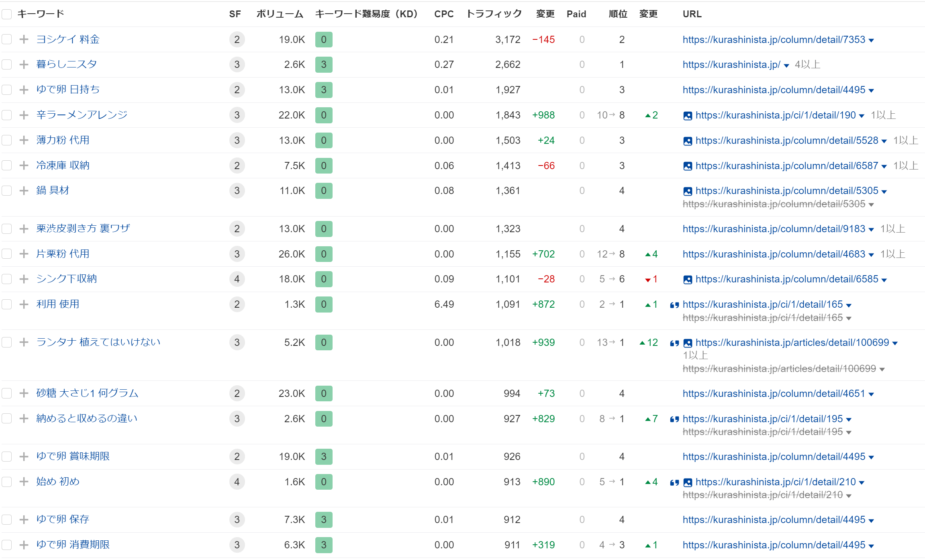Click plus icon next to 鍋 具材
This screenshot has width=925, height=560.
pyautogui.click(x=24, y=190)
